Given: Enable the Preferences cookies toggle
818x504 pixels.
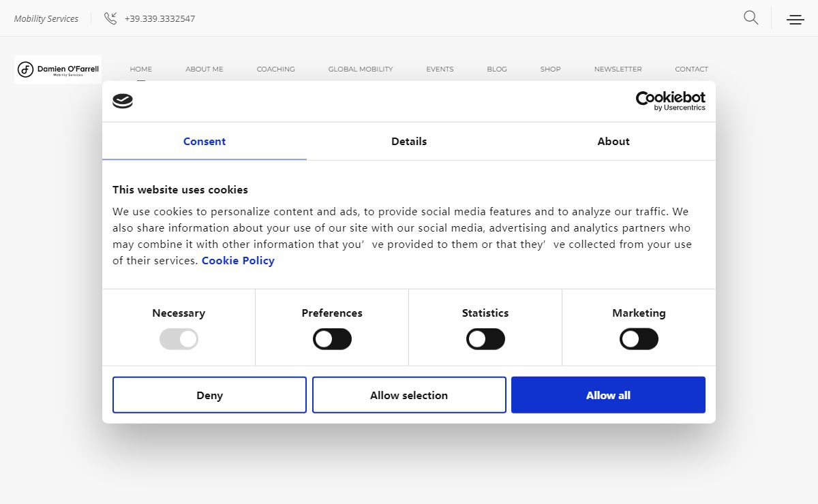Looking at the screenshot, I should [x=332, y=339].
